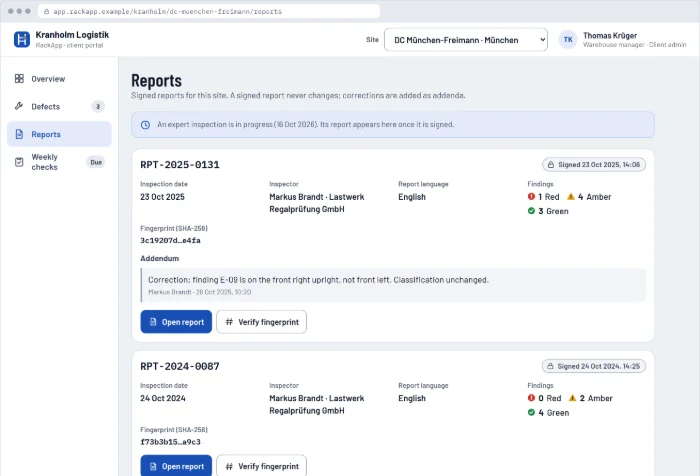Click inspection date 24 Oct 2024
Screen dimensions: 700x476
tap(163, 398)
